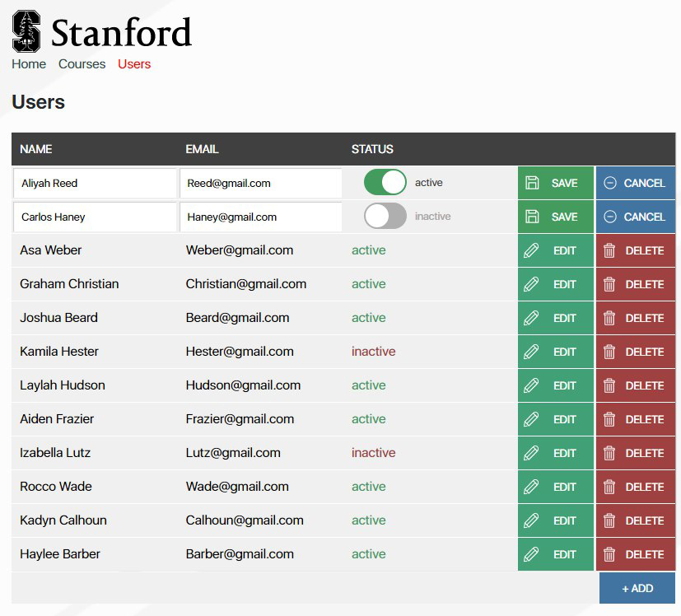The width and height of the screenshot is (681, 616).
Task: Navigate to the Home page
Action: (x=28, y=63)
